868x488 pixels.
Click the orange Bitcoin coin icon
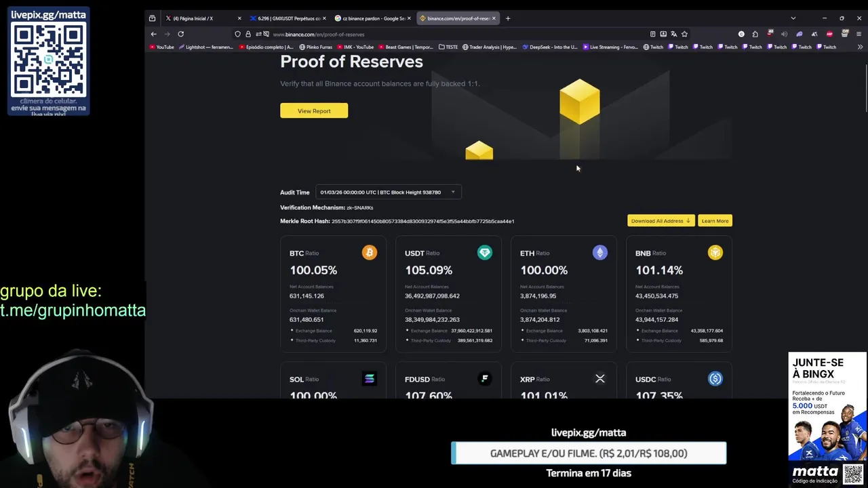pyautogui.click(x=370, y=253)
